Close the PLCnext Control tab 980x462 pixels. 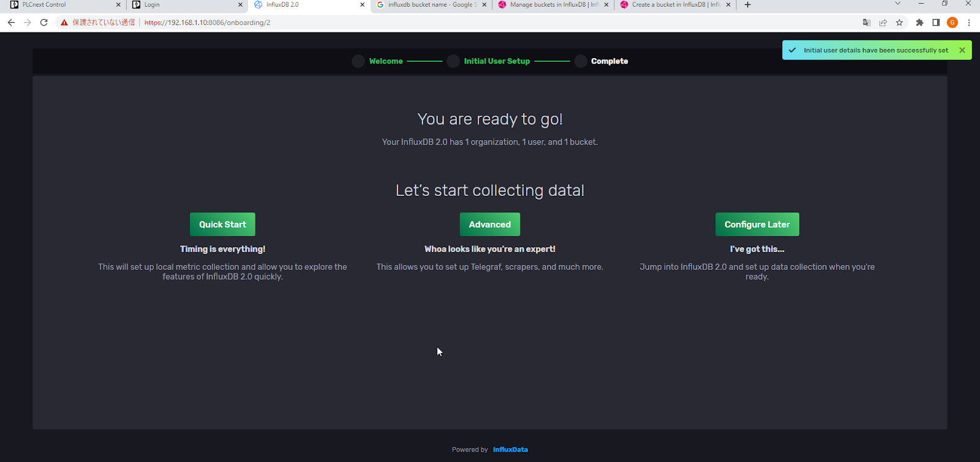pyautogui.click(x=118, y=5)
